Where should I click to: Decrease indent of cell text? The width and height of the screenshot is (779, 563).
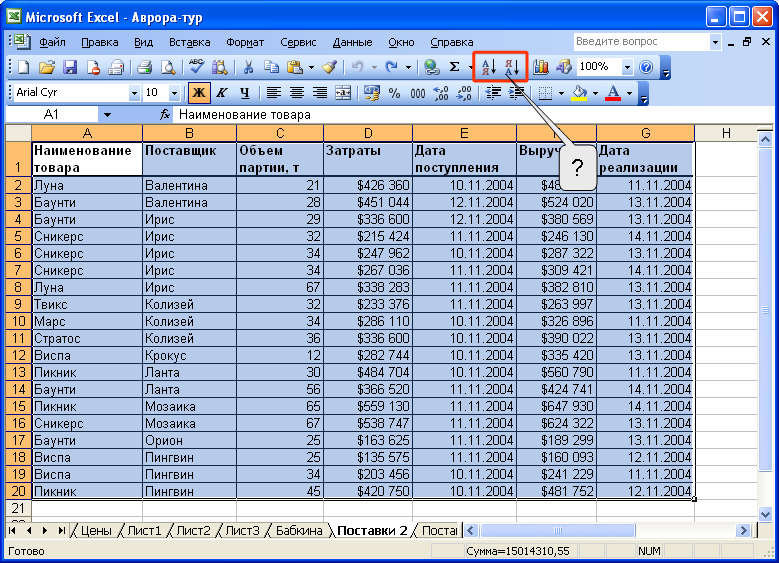point(493,93)
